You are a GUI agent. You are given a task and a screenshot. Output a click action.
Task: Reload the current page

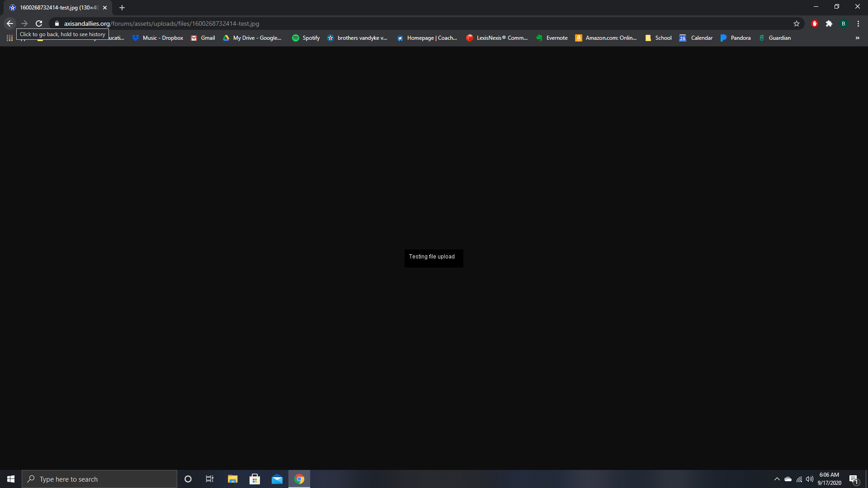39,23
